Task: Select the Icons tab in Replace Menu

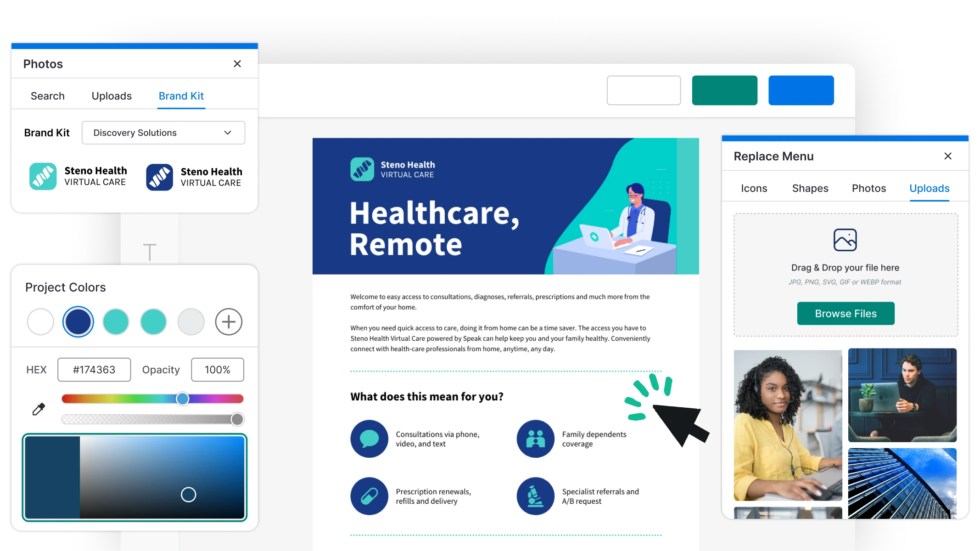Action: coord(755,188)
